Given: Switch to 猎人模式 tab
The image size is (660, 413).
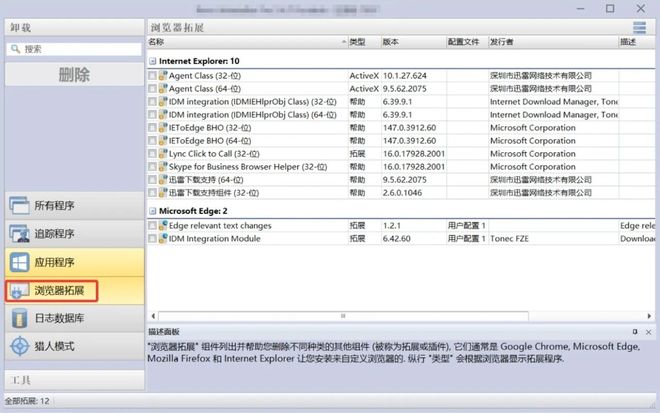Looking at the screenshot, I should click(x=74, y=346).
